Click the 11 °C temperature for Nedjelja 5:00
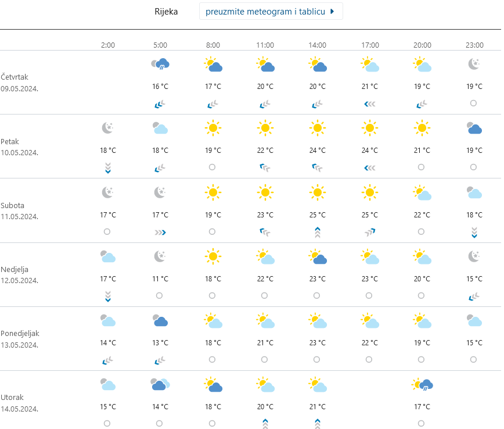The image size is (504, 429). 160,278
